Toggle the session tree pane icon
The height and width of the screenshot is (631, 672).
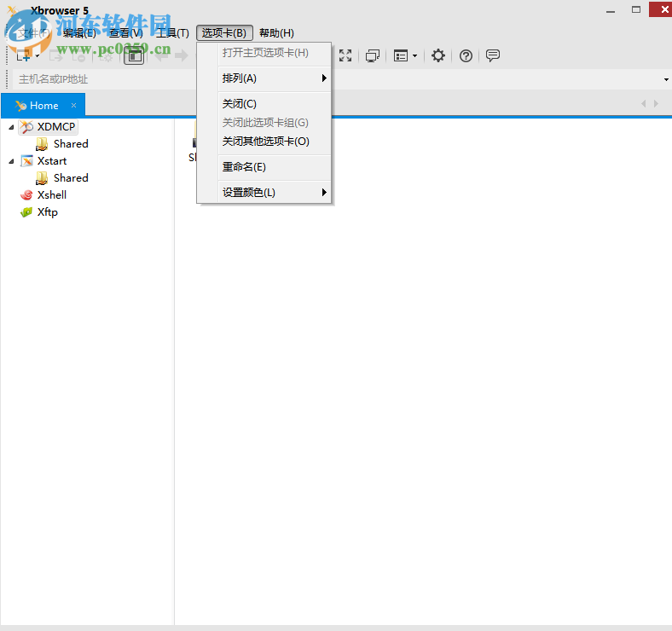134,55
